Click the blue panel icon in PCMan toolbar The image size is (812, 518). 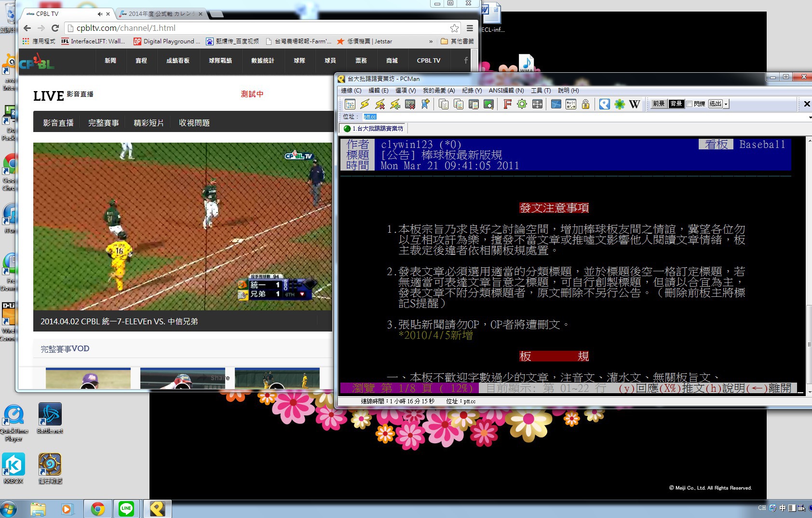point(556,104)
